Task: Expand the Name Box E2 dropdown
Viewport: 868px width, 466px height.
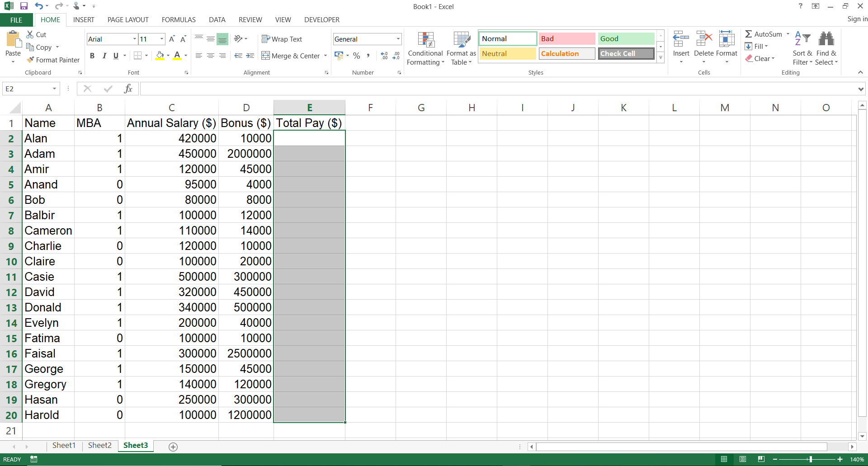Action: (x=55, y=89)
